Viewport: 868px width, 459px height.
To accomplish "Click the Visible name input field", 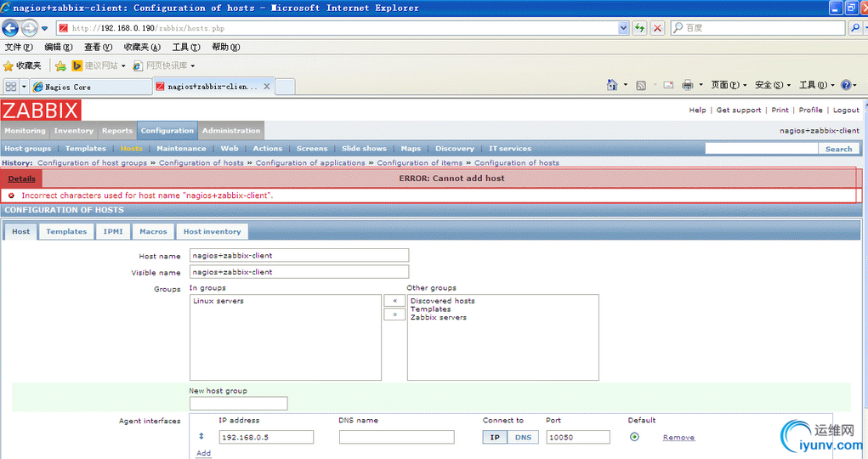I will pos(299,272).
